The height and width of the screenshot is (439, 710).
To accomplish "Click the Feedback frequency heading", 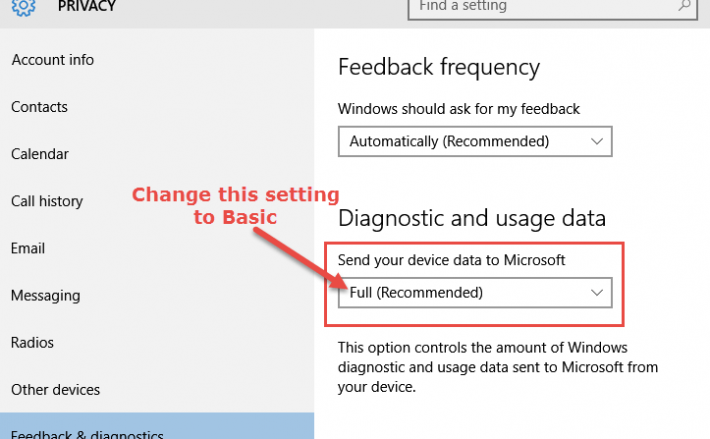I will pos(439,67).
